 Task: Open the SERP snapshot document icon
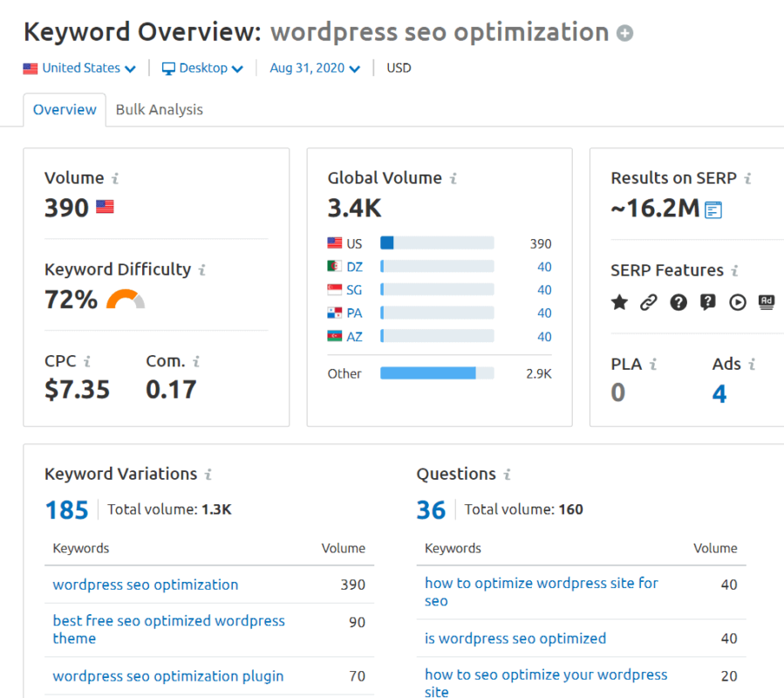click(713, 209)
